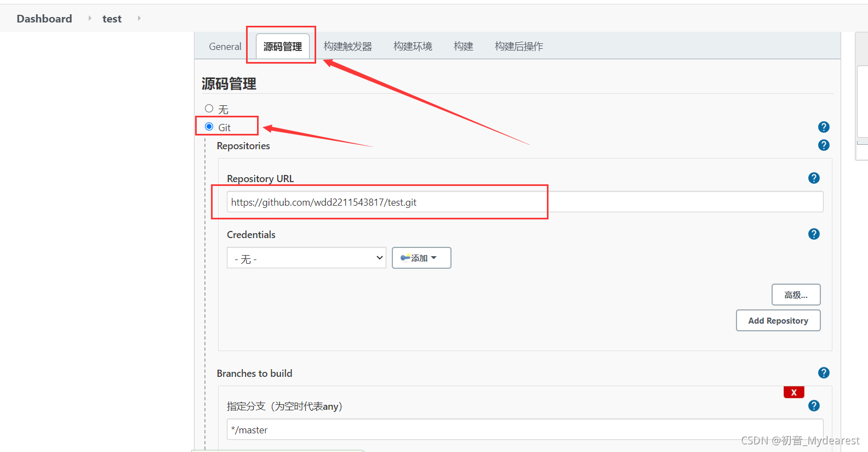Open help icon for 指定分支 field
Screen dimensions: 868x452
814,406
